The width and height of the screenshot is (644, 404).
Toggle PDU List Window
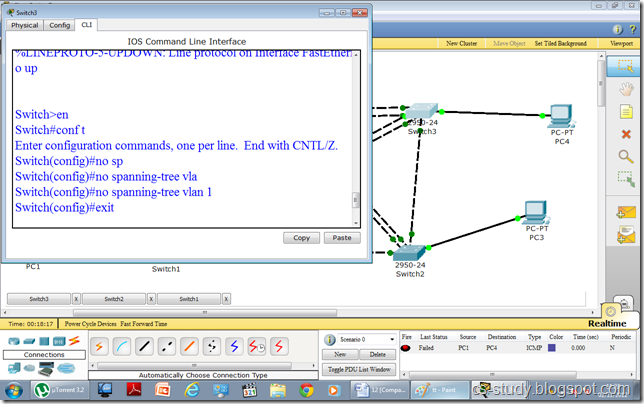[359, 369]
